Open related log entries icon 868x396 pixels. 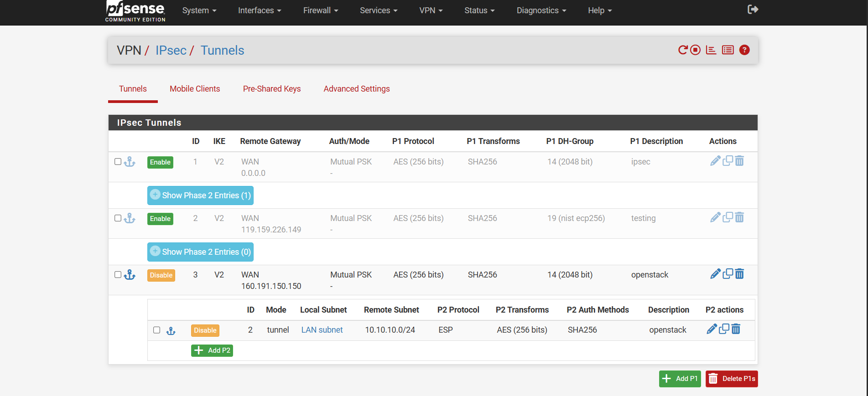tap(728, 50)
